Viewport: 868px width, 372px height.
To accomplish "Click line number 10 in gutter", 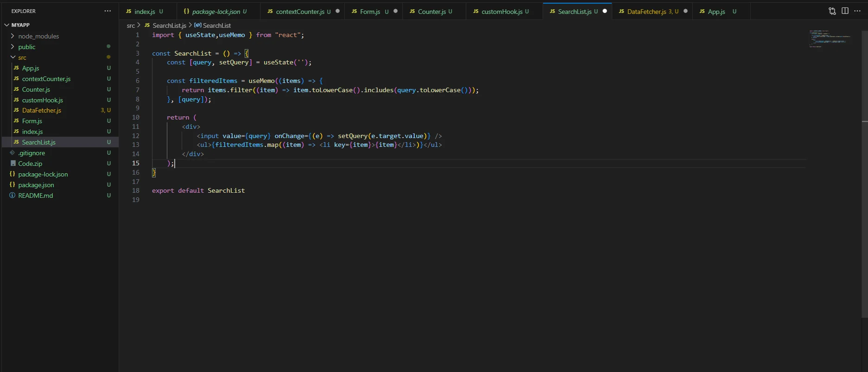I will click(x=135, y=117).
